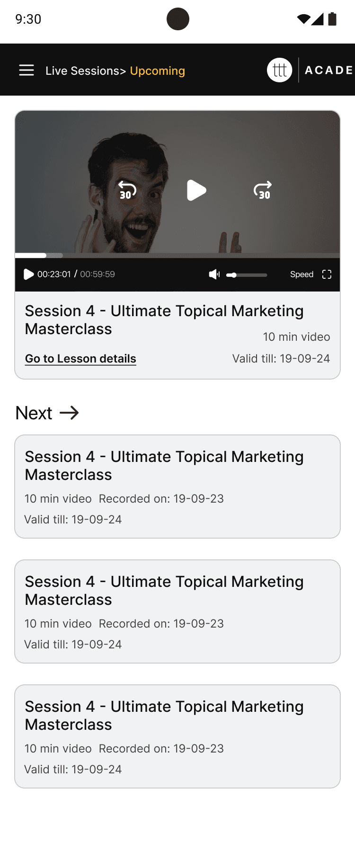Image resolution: width=355 pixels, height=868 pixels.
Task: Open the second session card in the list
Action: 177,611
